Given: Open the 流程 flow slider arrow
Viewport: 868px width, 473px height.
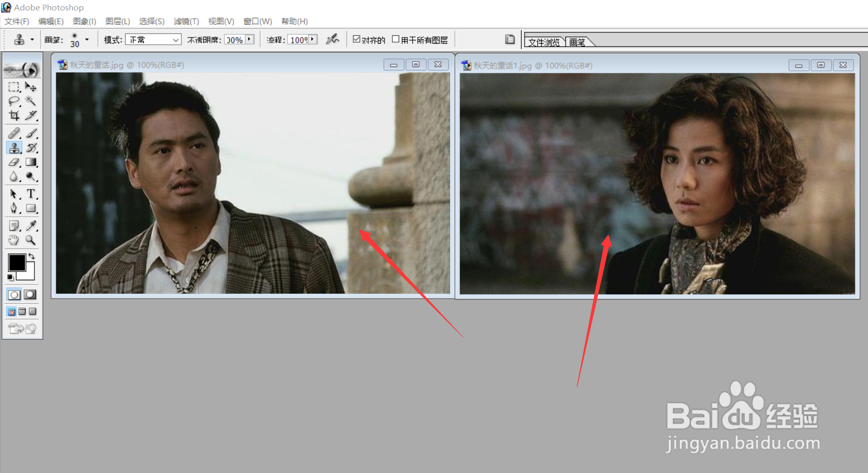Looking at the screenshot, I should pyautogui.click(x=313, y=39).
